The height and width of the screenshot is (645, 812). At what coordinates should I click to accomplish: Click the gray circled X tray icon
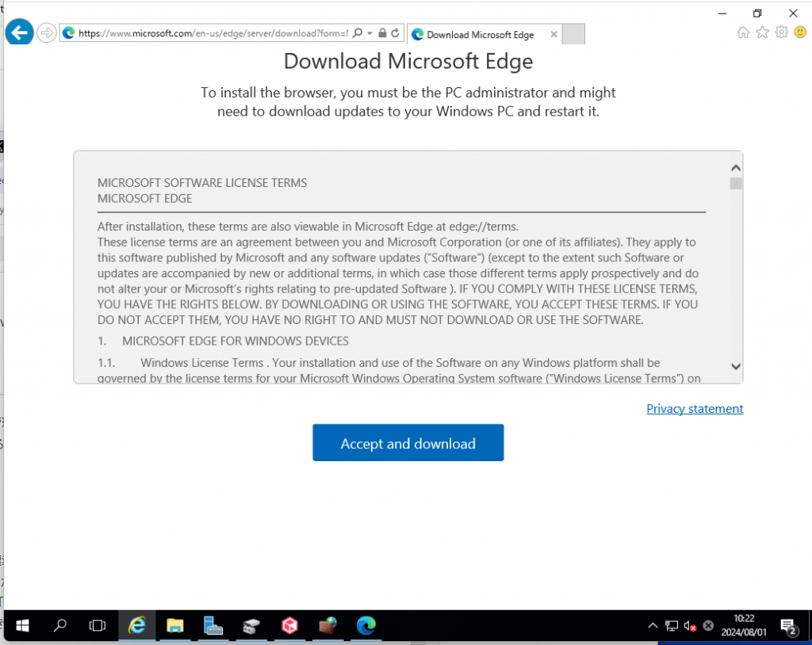pos(708,626)
